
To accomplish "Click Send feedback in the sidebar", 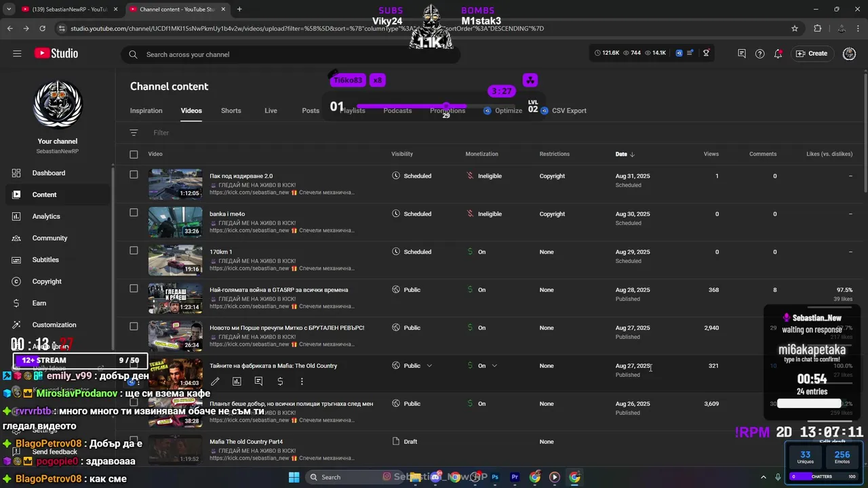I will [55, 452].
